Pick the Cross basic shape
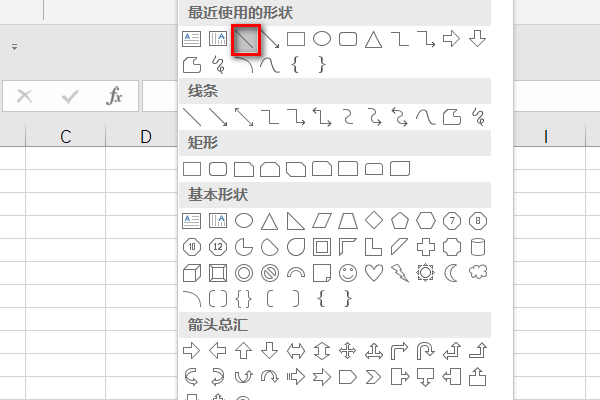Image resolution: width=600 pixels, height=400 pixels. pyautogui.click(x=426, y=247)
